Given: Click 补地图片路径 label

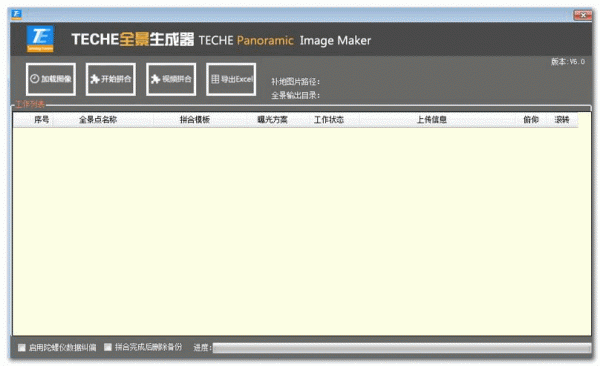Looking at the screenshot, I should pyautogui.click(x=295, y=82).
